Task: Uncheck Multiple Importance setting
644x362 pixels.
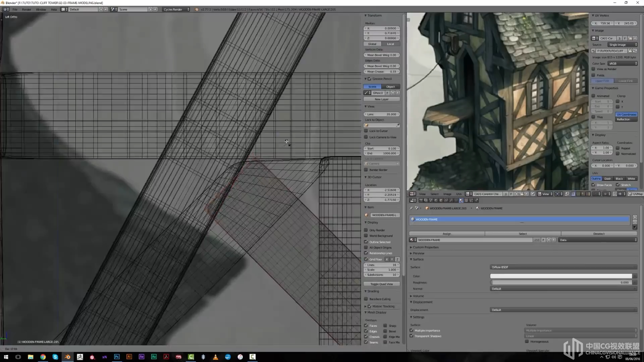Action: (412, 330)
